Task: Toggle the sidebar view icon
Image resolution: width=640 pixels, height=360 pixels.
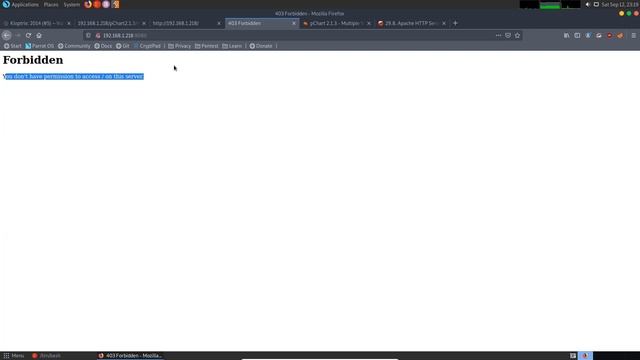Action: 577,36
